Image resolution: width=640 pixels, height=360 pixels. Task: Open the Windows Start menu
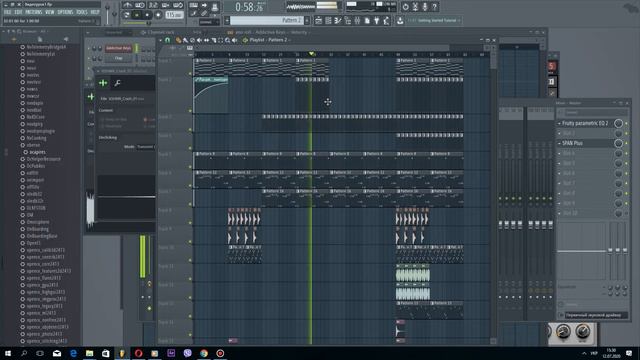8,353
